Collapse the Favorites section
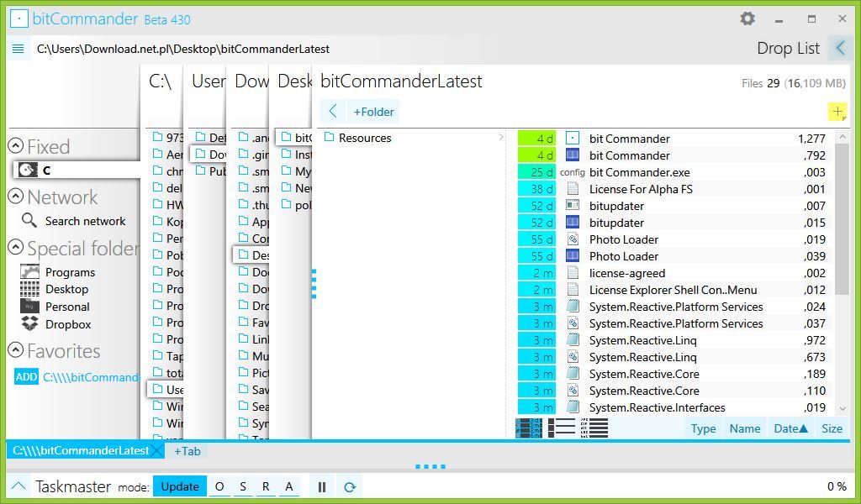Screen dimensions: 861x504 click(x=16, y=350)
